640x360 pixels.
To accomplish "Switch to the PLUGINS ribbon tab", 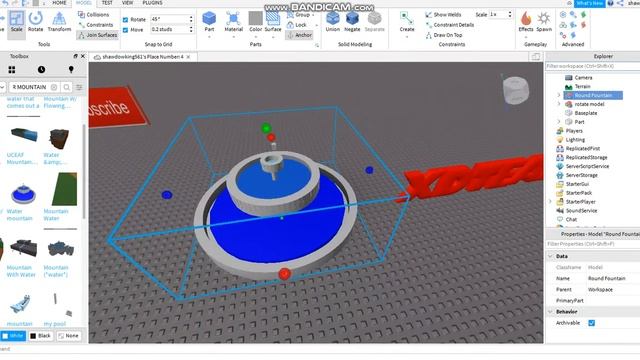I will [152, 3].
